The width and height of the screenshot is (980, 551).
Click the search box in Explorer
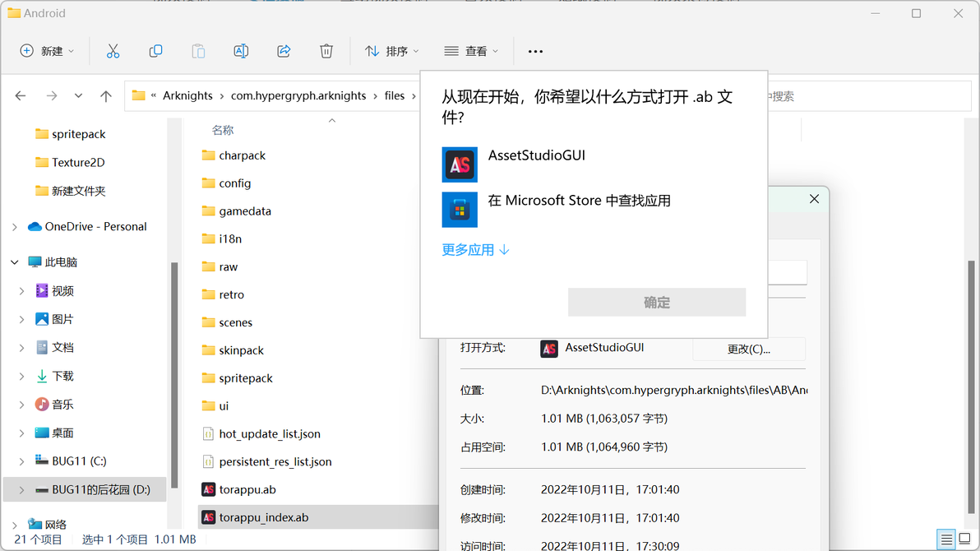[x=869, y=96]
